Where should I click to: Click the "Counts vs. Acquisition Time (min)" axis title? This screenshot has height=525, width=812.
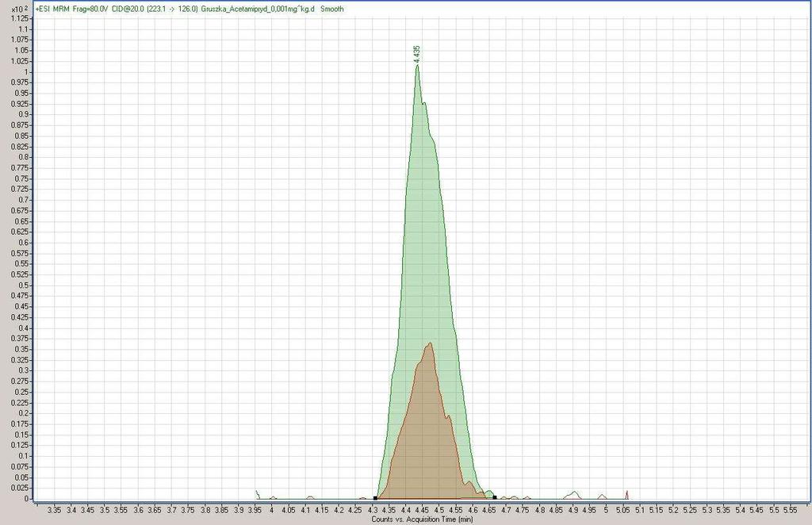(x=422, y=519)
